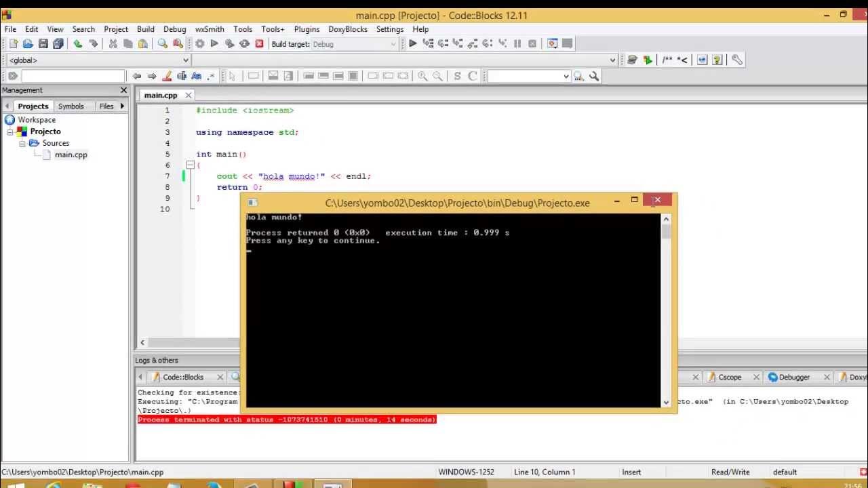Open function list dropdown arrow
This screenshot has height=488, width=868.
612,60
